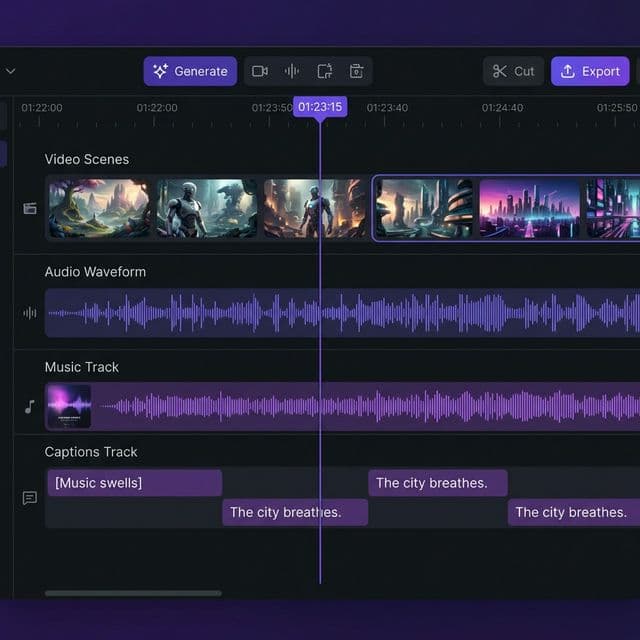This screenshot has height=640, width=640.
Task: Click the clapperboard icon beside Video Scenes
Action: [x=30, y=208]
